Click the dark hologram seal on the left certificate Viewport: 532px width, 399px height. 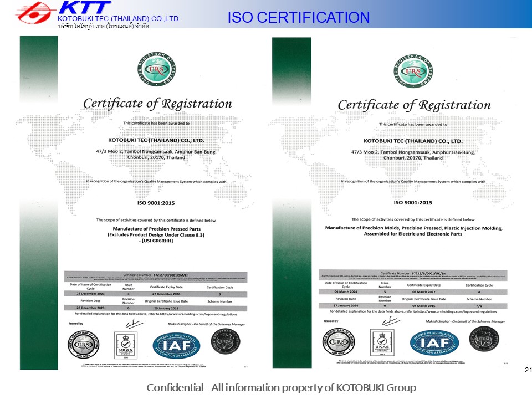(x=226, y=342)
